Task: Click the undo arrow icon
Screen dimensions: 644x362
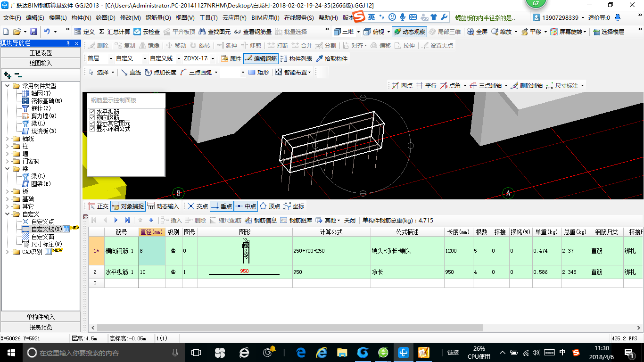Action: (x=47, y=32)
